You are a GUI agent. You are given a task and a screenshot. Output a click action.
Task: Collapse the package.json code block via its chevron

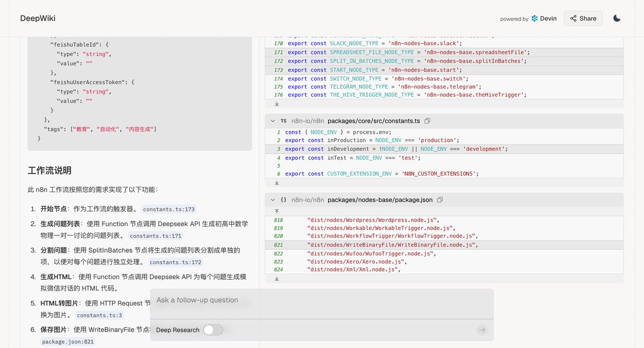[273, 199]
